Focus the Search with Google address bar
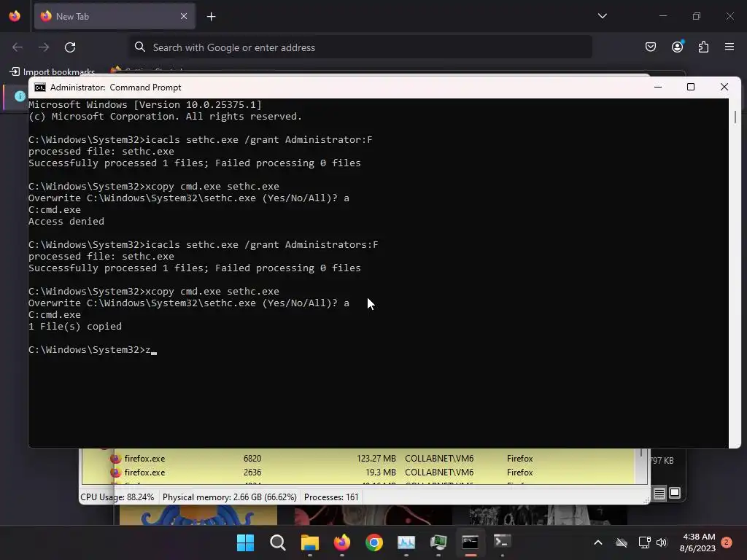Screen dimensions: 747x560 [360, 47]
